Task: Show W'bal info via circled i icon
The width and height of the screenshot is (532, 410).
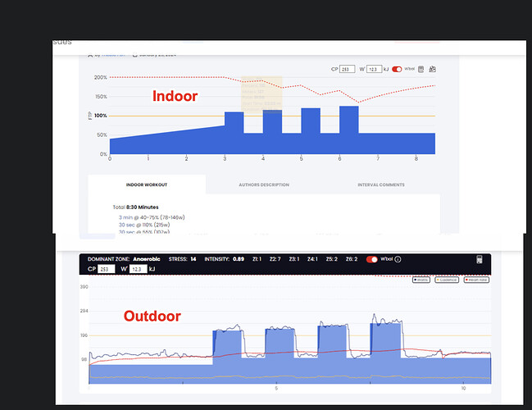Action: click(398, 259)
